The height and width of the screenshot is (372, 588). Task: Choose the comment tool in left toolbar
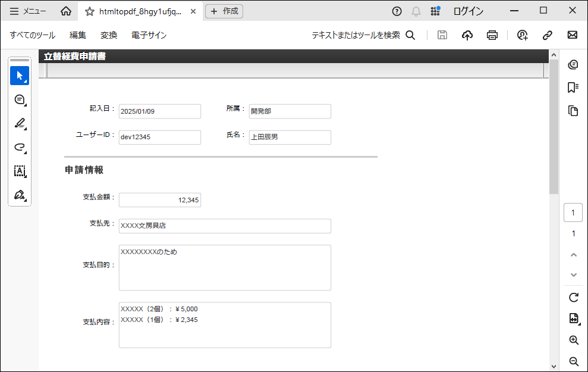coord(20,100)
